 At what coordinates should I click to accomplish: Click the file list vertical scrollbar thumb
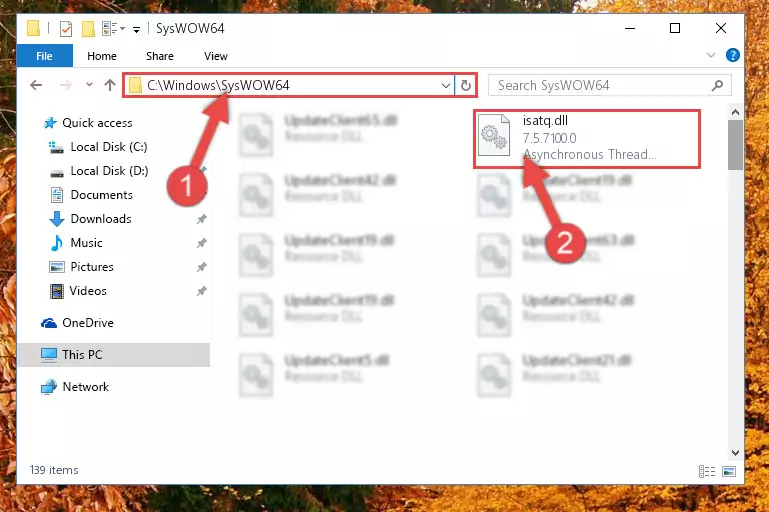(735, 145)
